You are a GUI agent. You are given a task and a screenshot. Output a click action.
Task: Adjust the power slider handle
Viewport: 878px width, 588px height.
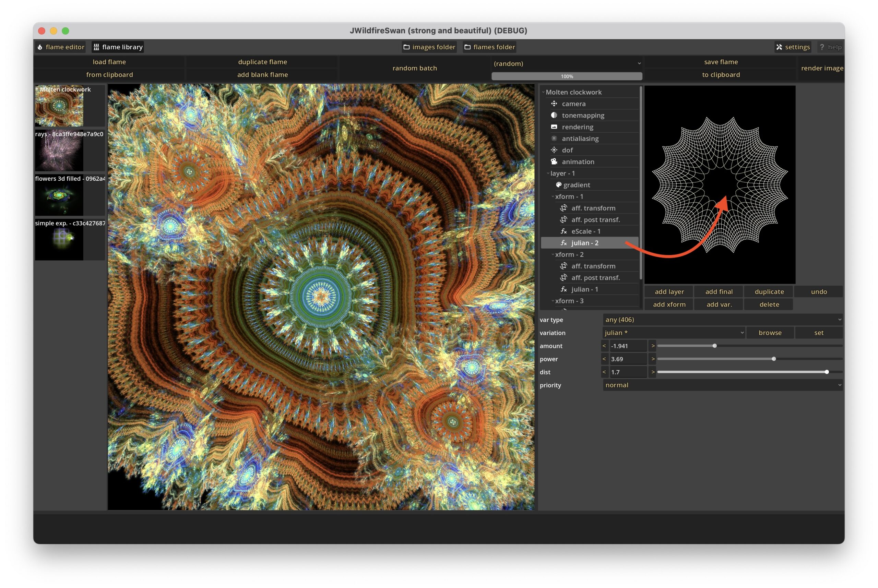(774, 359)
